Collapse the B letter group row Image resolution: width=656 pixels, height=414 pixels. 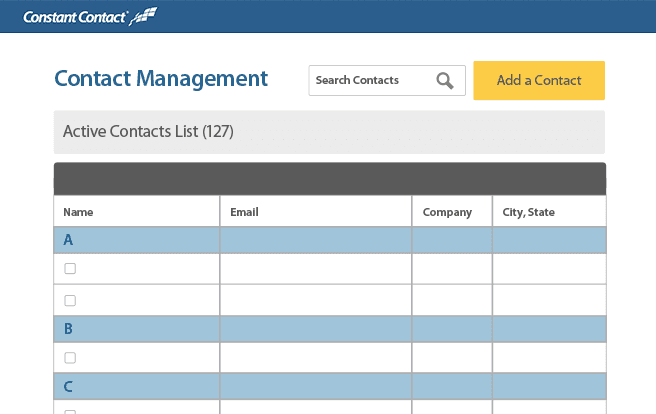[68, 329]
